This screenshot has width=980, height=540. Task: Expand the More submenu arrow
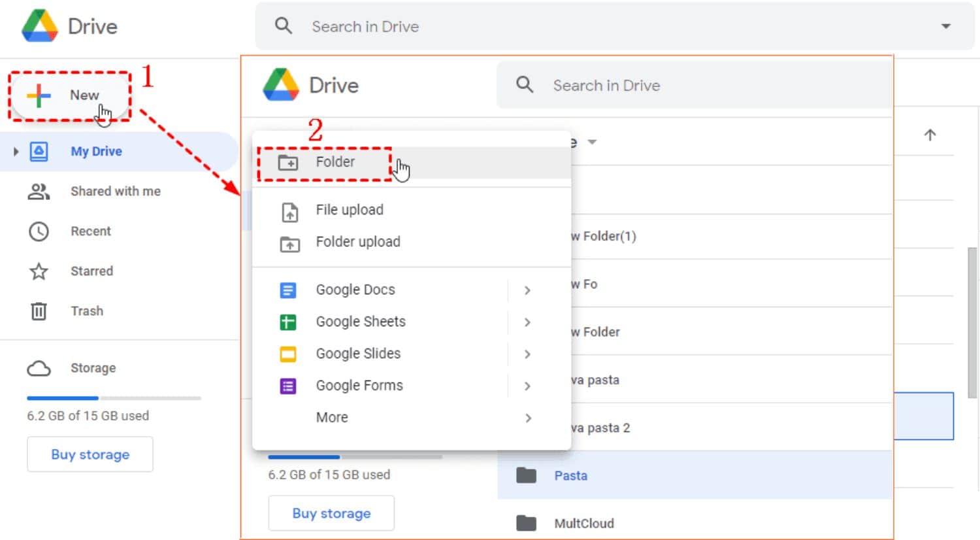point(528,418)
